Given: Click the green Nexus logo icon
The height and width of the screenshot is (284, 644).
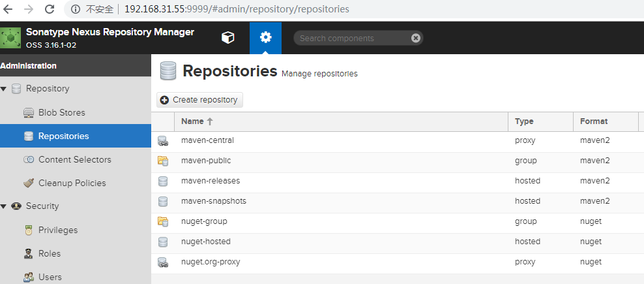Looking at the screenshot, I should (x=10, y=38).
